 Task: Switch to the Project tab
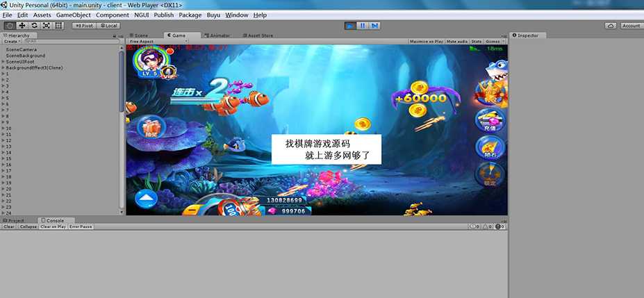14,220
